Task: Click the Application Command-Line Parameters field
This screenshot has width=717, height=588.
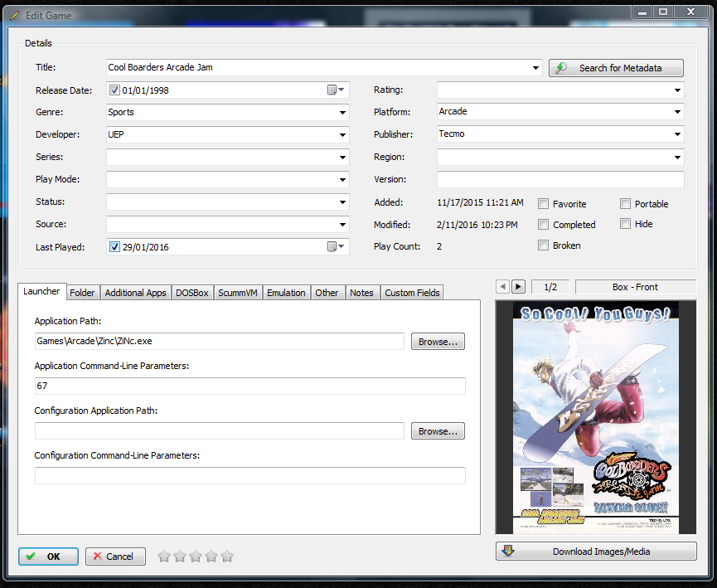Action: [250, 386]
